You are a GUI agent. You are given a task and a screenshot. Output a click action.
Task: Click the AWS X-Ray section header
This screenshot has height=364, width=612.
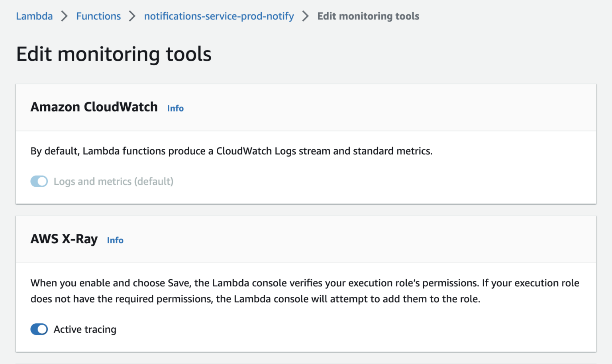pyautogui.click(x=64, y=239)
